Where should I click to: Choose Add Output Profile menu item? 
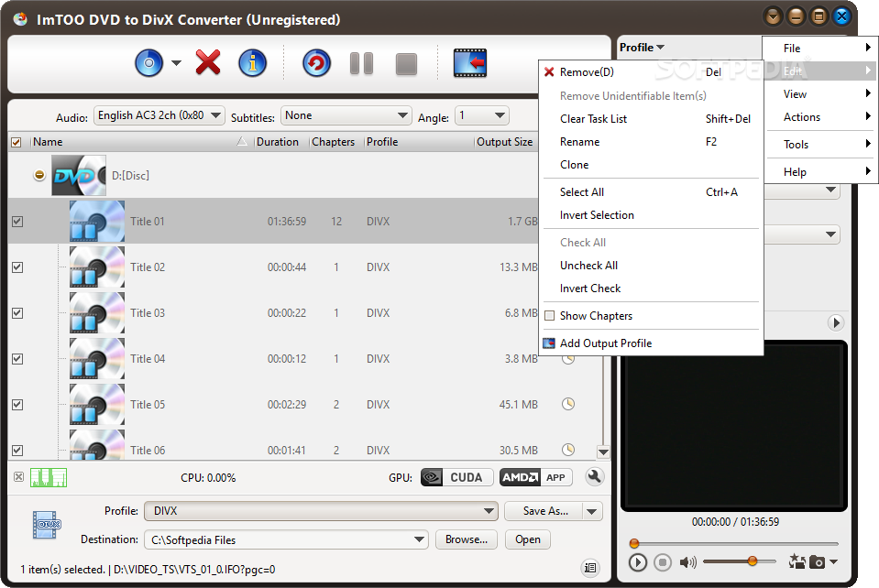pyautogui.click(x=651, y=343)
